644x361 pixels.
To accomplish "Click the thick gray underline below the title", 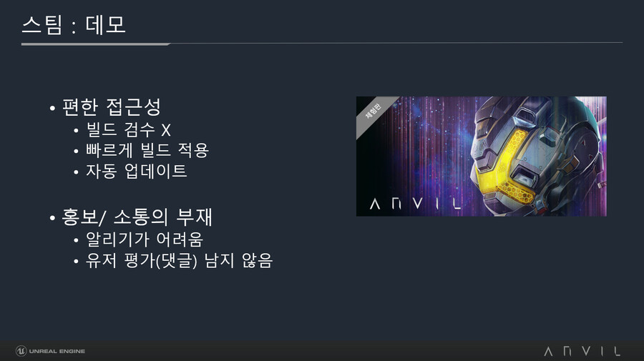I will pyautogui.click(x=96, y=44).
